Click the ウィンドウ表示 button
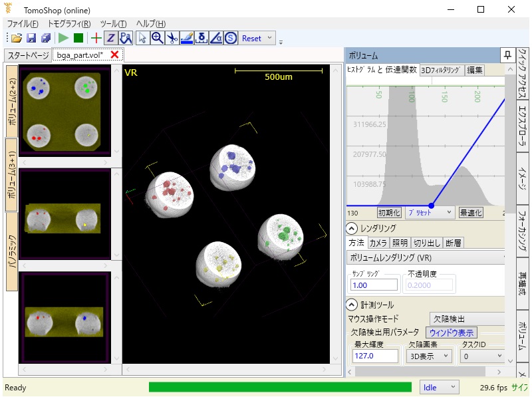The width and height of the screenshot is (532, 397). click(452, 333)
